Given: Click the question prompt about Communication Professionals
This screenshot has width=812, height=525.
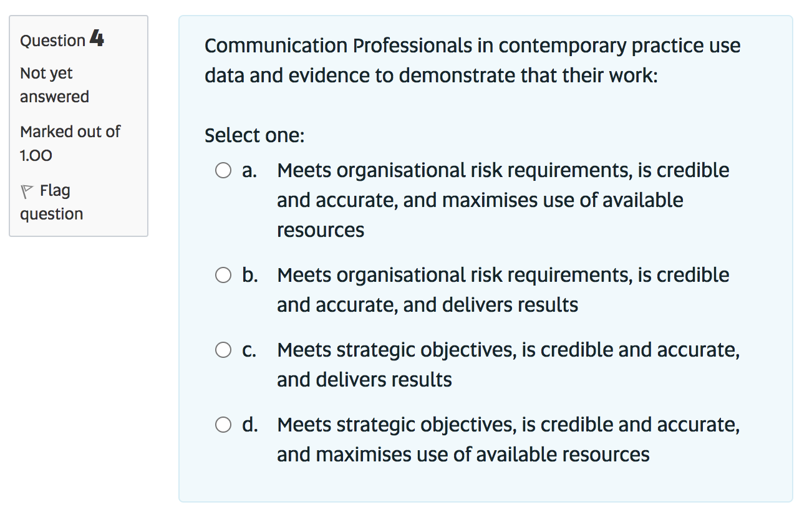Looking at the screenshot, I should (472, 60).
